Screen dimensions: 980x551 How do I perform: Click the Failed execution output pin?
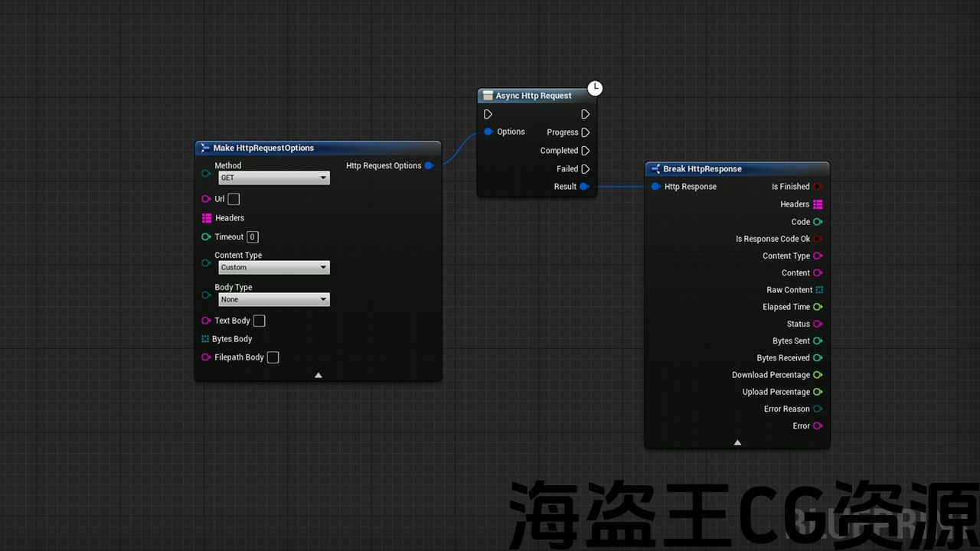[x=585, y=169]
